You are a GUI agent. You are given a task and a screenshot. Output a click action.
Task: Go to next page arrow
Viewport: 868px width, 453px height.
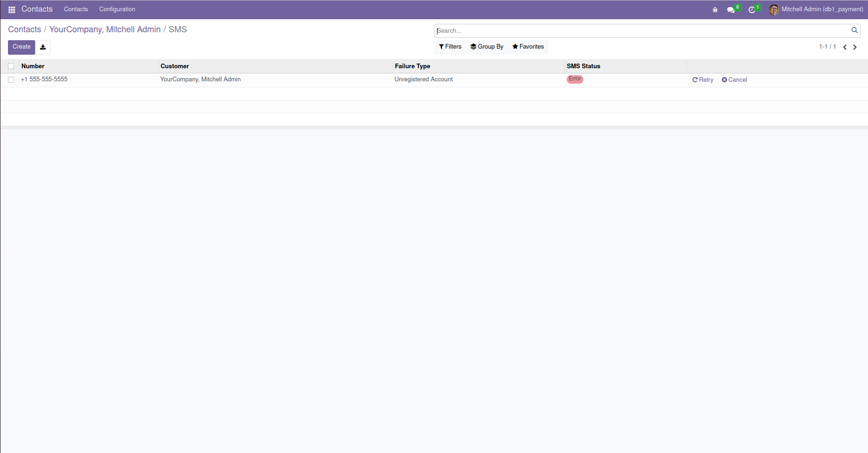coord(855,47)
